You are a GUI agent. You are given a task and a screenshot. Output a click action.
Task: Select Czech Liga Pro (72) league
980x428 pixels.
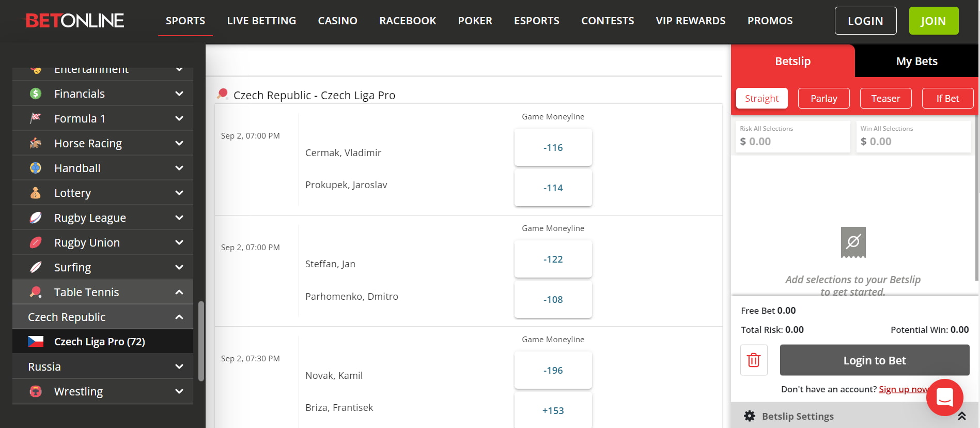click(x=103, y=342)
